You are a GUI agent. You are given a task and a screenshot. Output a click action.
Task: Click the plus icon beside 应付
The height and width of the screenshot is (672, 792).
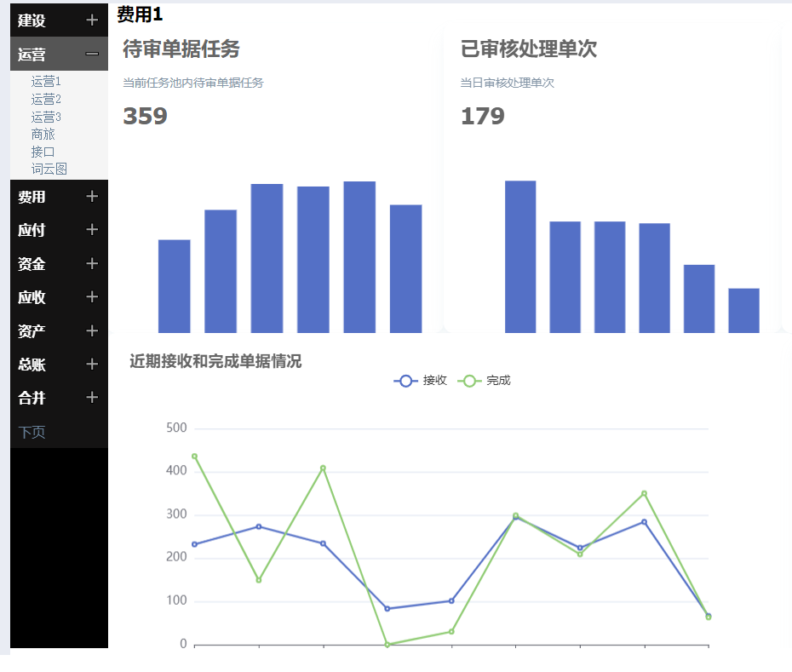92,230
